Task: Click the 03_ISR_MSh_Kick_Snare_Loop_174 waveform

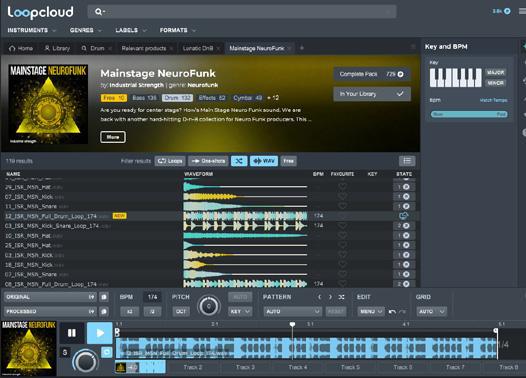Action: pyautogui.click(x=245, y=226)
